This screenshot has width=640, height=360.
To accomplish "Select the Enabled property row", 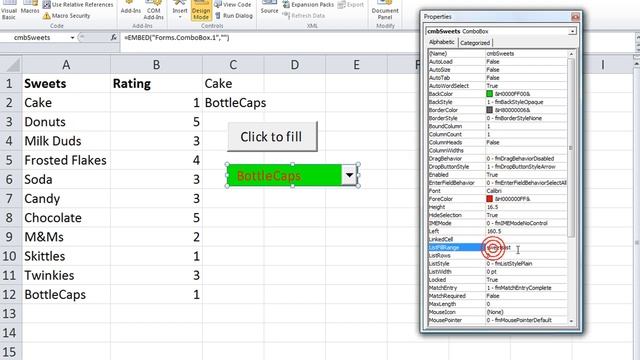I will [498, 175].
